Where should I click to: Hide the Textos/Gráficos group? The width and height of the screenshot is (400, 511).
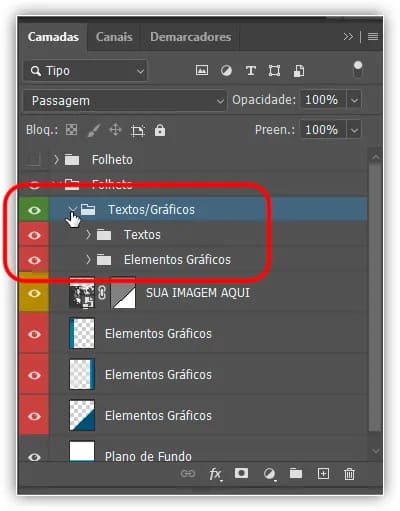coord(34,210)
